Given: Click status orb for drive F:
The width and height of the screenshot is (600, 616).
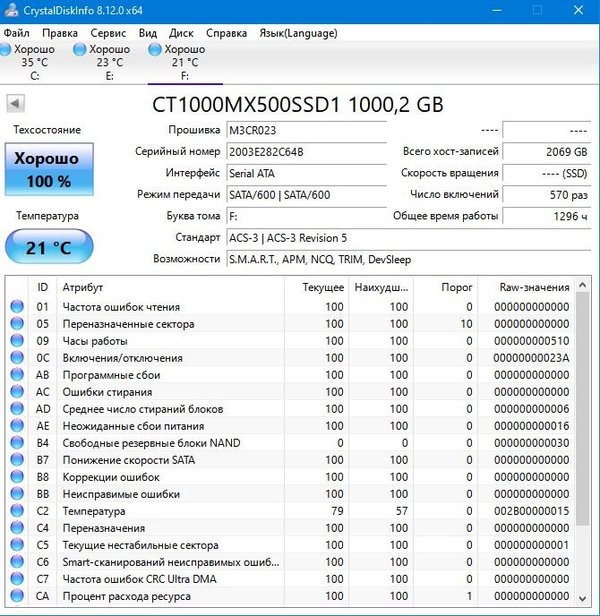Looking at the screenshot, I should (x=155, y=49).
